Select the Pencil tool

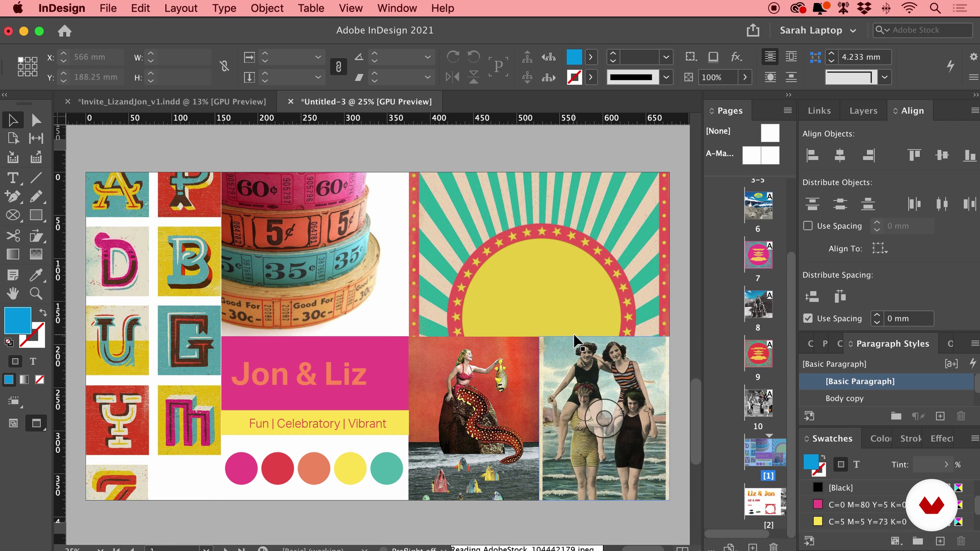coord(36,197)
